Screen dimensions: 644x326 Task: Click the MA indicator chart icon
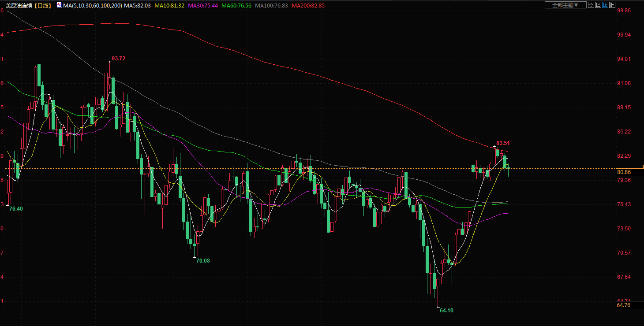click(x=59, y=5)
